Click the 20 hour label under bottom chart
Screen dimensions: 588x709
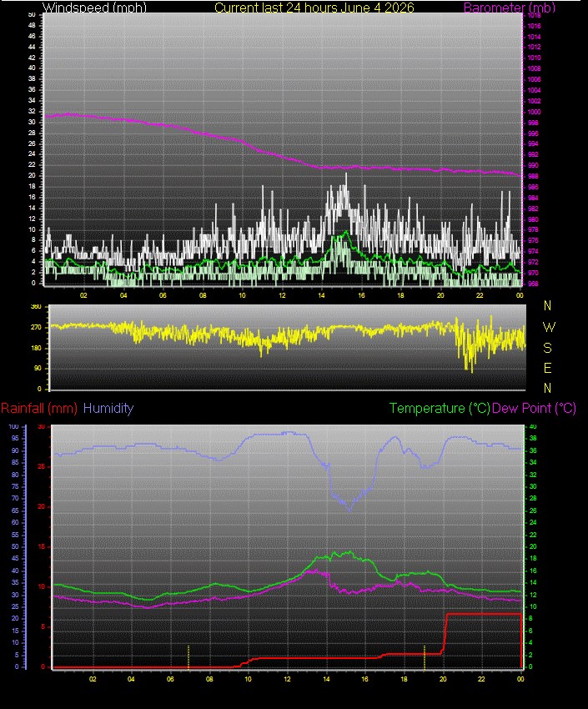coord(443,679)
